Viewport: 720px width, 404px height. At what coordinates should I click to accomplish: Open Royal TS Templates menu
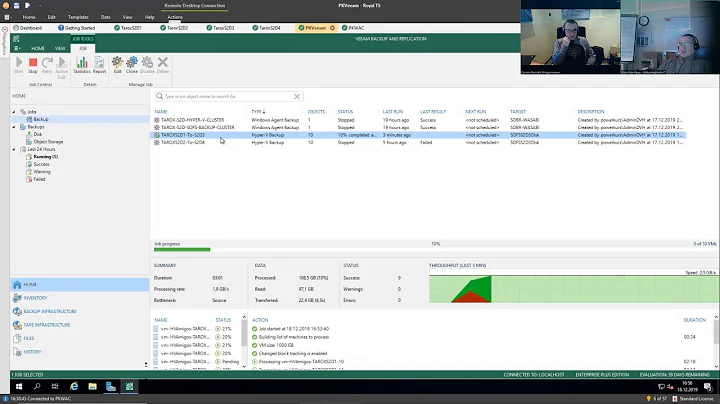click(x=78, y=17)
